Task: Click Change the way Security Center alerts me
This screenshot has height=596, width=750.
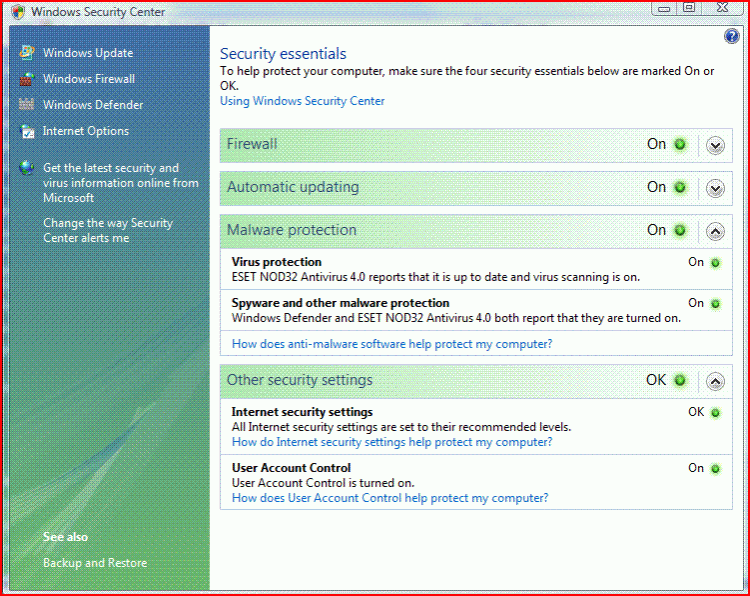Action: [108, 231]
